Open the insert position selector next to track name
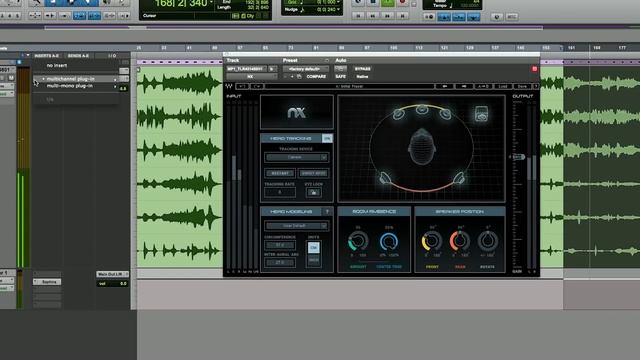 pyautogui.click(x=273, y=69)
